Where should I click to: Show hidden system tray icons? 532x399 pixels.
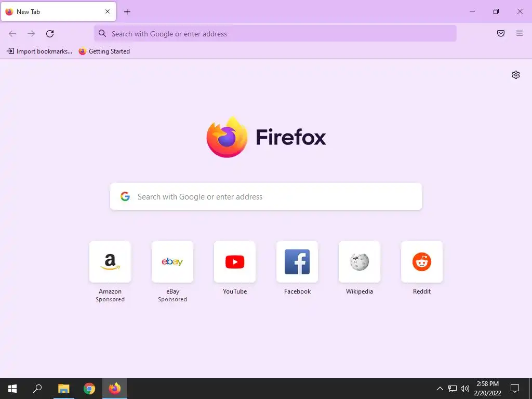(440, 389)
